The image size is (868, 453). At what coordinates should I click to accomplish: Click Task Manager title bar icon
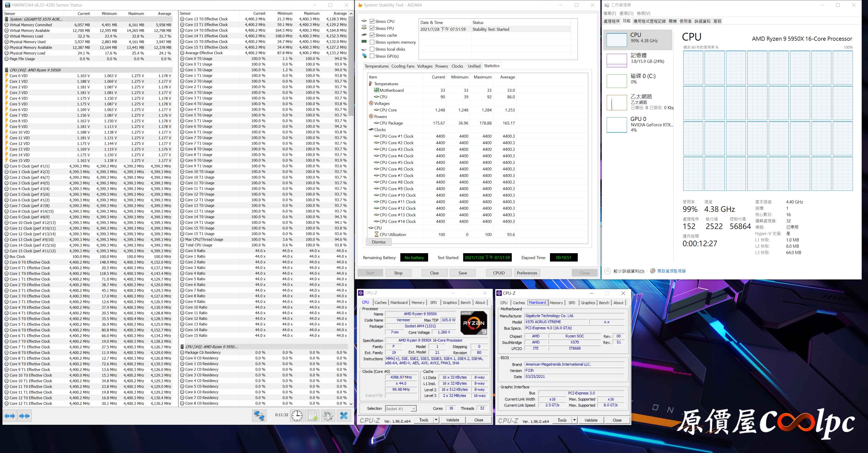pyautogui.click(x=606, y=5)
